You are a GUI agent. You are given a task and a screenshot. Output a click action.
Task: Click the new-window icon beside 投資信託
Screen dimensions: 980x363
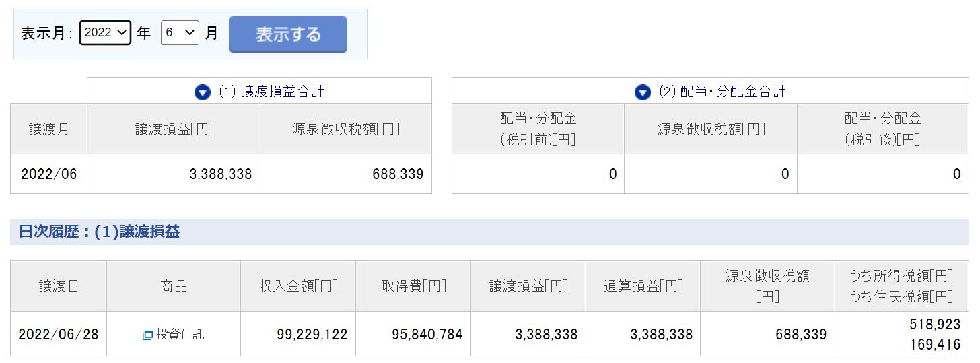coord(147,335)
